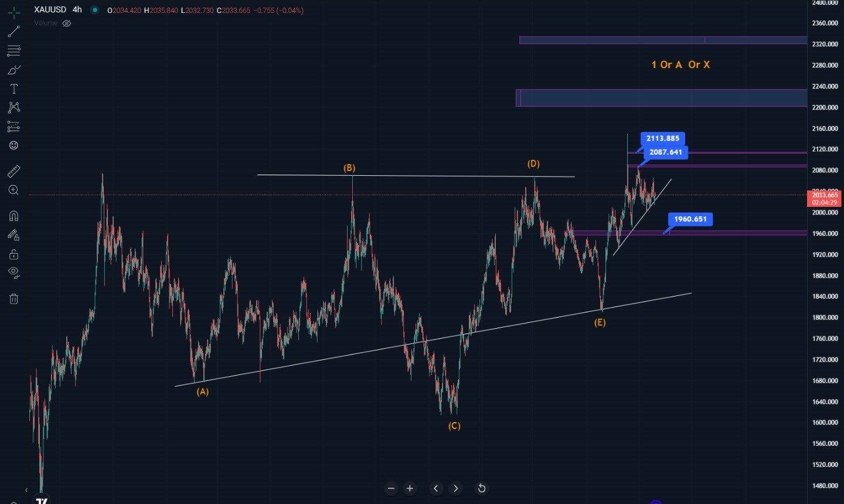Zoom in the chart with plus button
This screenshot has height=504, width=844.
(x=410, y=488)
